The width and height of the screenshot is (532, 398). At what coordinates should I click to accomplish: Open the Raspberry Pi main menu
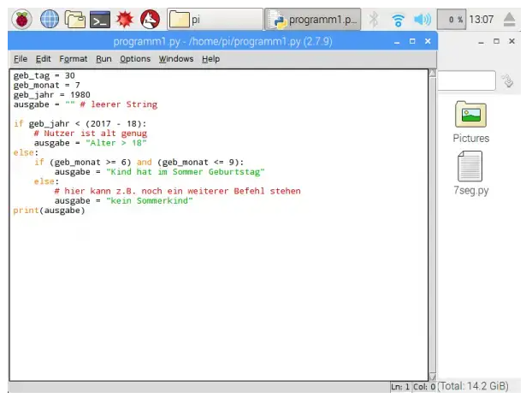21,20
